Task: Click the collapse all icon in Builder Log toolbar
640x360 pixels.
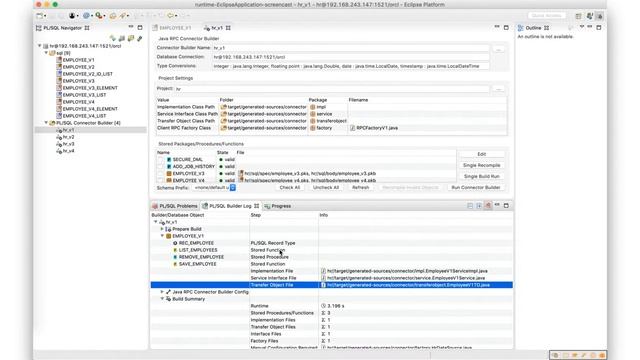Action: pos(470,205)
